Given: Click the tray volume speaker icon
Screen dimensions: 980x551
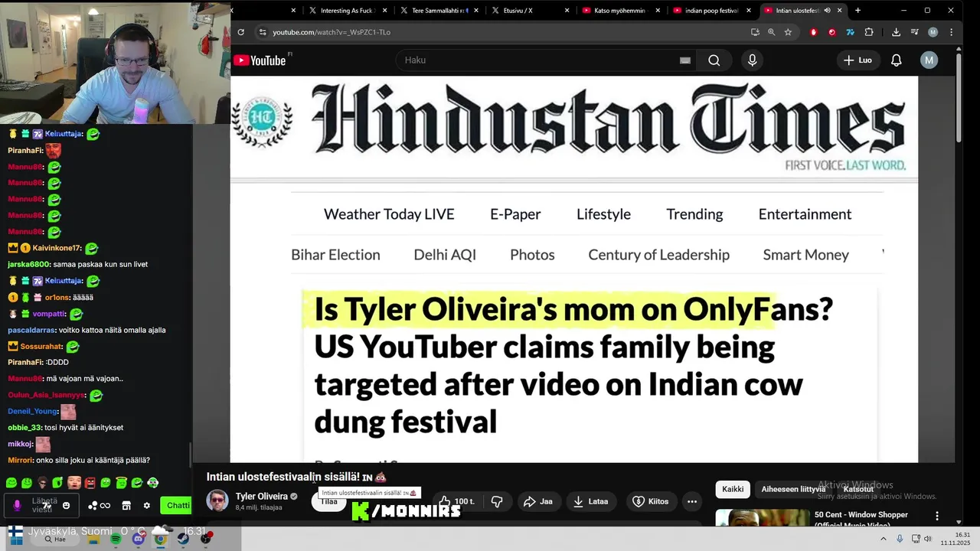Looking at the screenshot, I should [927, 539].
